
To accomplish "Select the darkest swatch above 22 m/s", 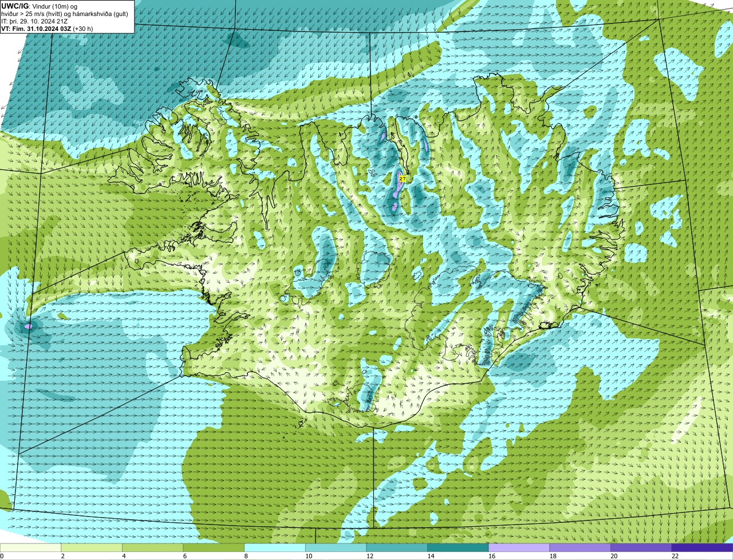I will 703,547.
